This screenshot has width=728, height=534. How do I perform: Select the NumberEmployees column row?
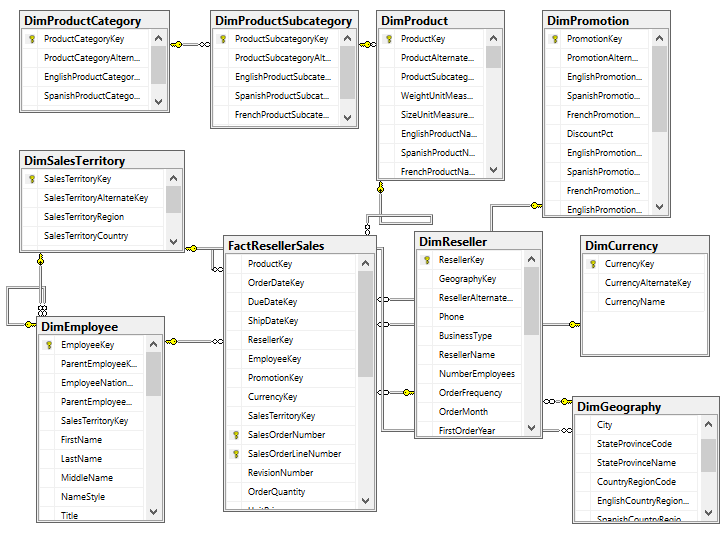[x=469, y=374]
